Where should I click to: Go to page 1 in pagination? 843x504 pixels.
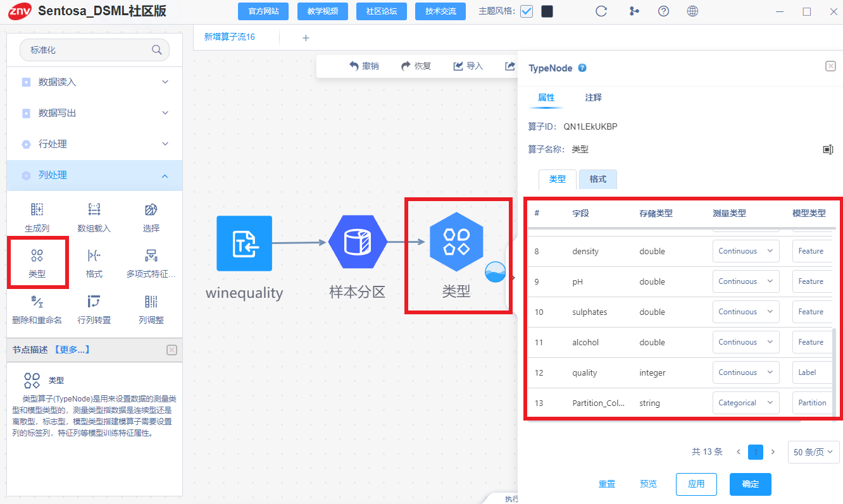tap(756, 452)
